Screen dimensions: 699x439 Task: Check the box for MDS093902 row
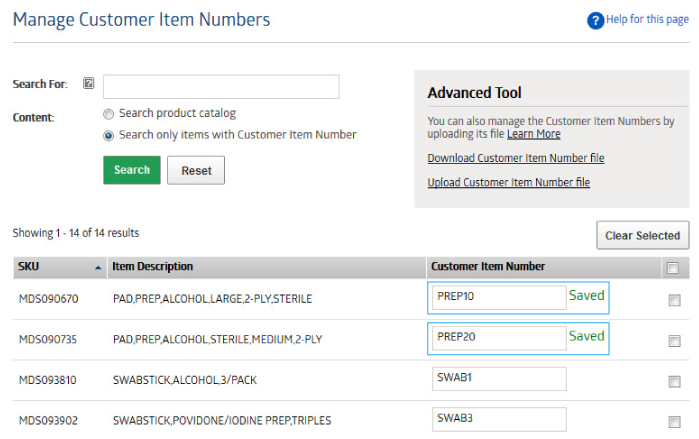674,422
